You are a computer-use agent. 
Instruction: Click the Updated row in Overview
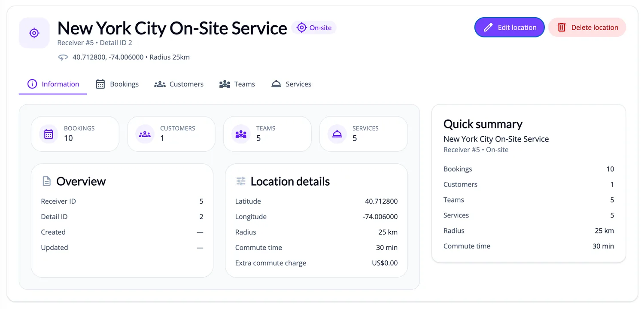[x=122, y=248]
